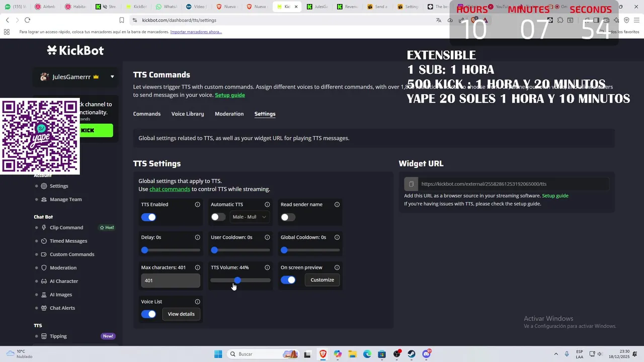
Task: Open the browser translate icon
Action: tap(439, 20)
